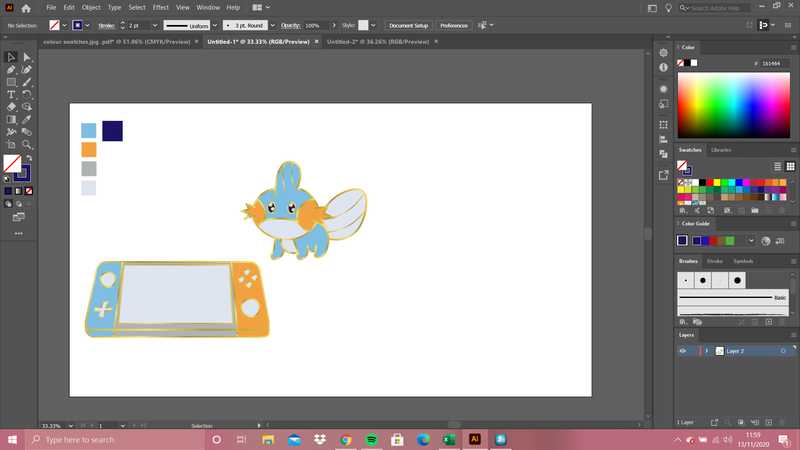
Task: Select the Type tool
Action: (x=11, y=94)
